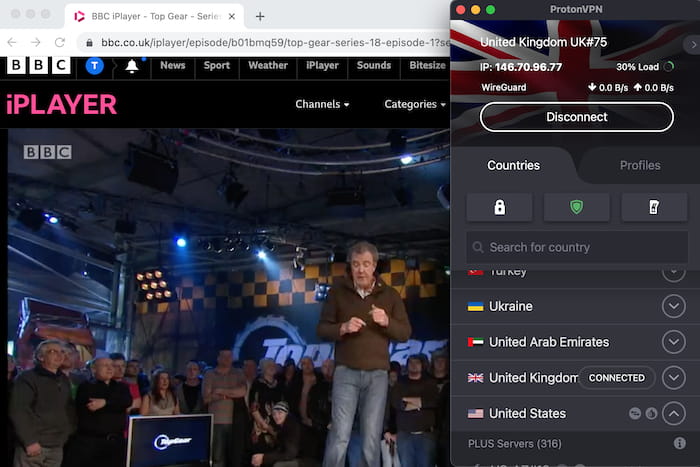Click the PLUS Servers info icon
The width and height of the screenshot is (700, 467).
679,443
